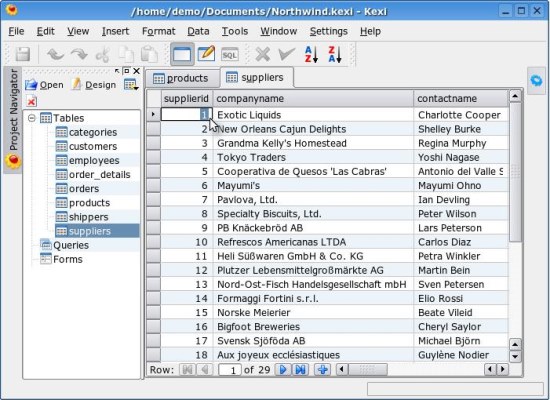Open the Insert menu
This screenshot has width=550, height=400.
click(115, 31)
